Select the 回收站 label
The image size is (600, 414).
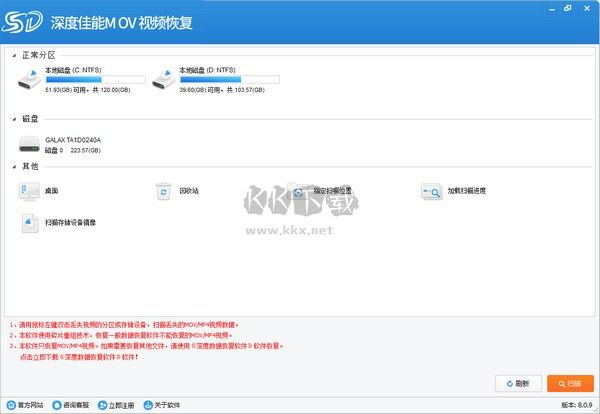[x=189, y=191]
